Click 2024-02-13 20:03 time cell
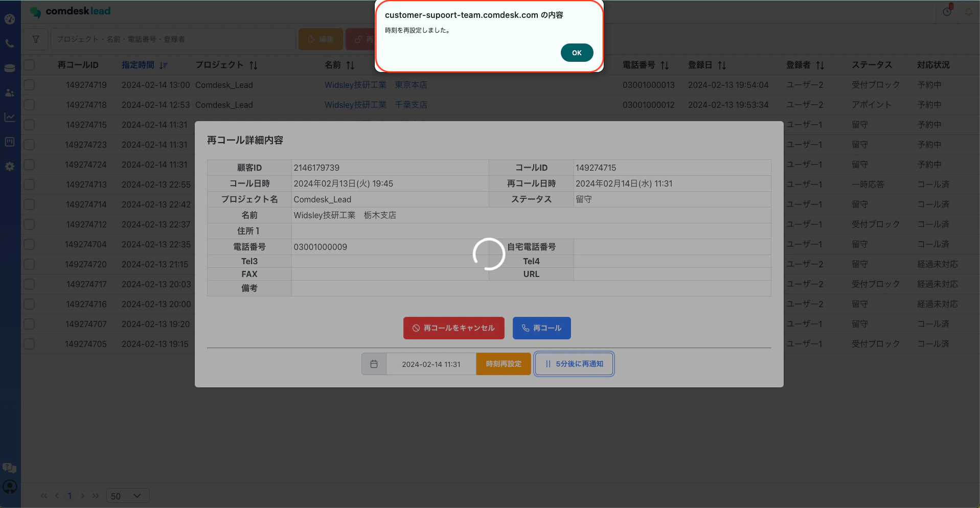 click(156, 284)
